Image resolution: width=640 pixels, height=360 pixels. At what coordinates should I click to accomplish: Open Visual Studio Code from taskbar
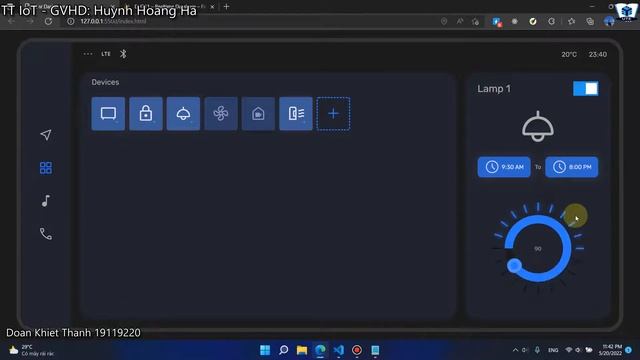coord(338,350)
